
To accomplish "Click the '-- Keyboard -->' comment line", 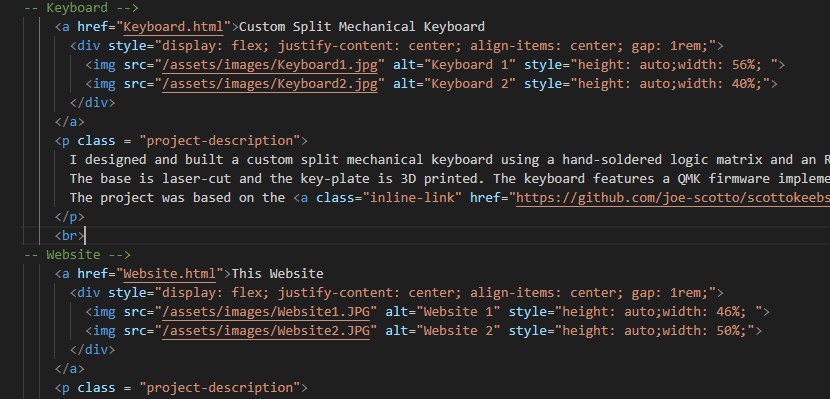I will point(81,7).
